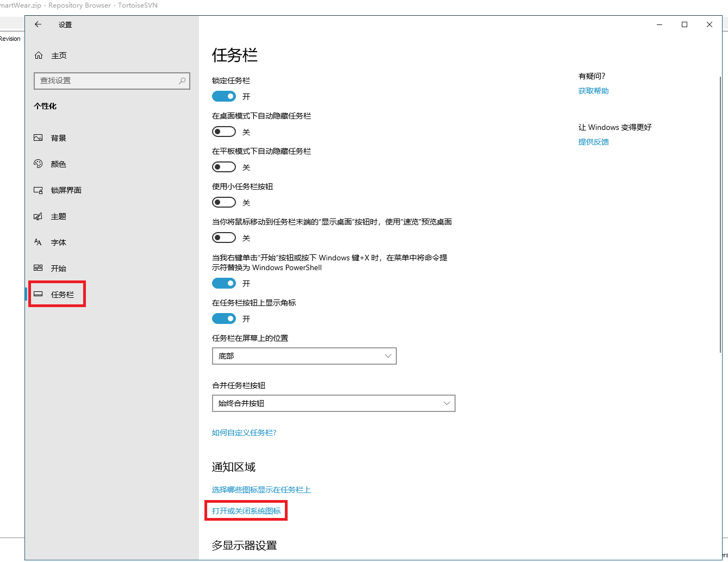Toggle 锁定任务栏 switch off
This screenshot has height=562, width=728.
coord(224,96)
